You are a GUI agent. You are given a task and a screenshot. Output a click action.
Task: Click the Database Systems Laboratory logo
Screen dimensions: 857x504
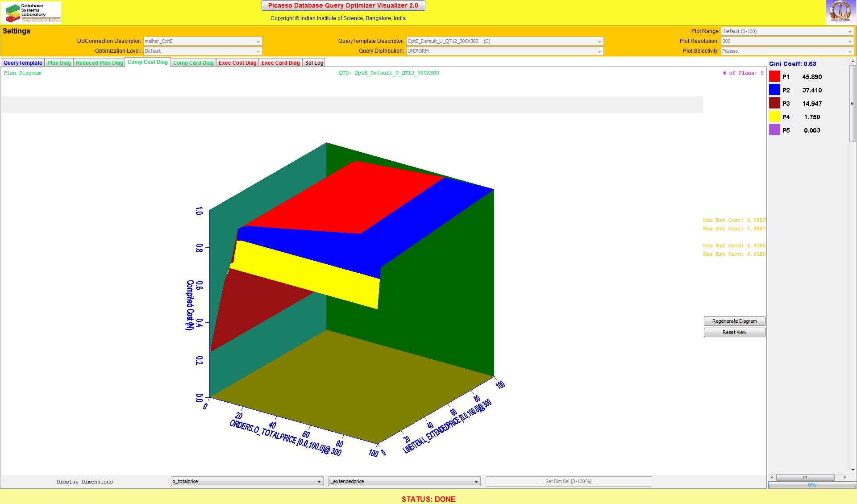click(x=31, y=12)
